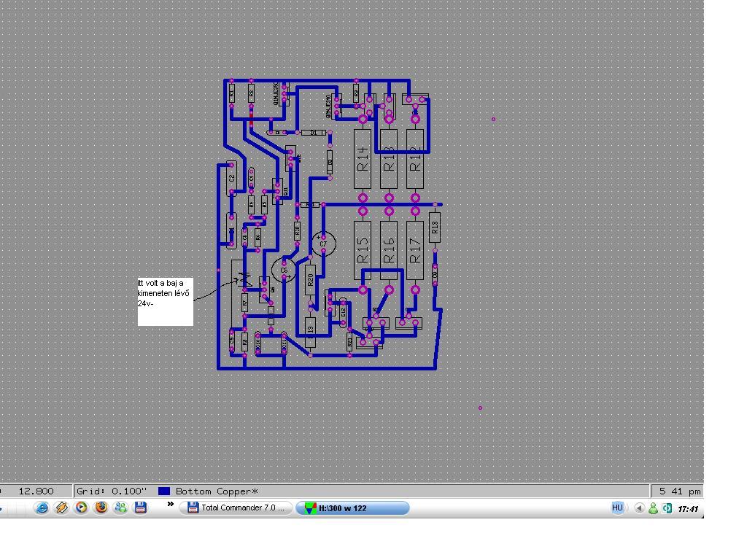Image resolution: width=747 pixels, height=560 pixels.
Task: Select resistor R20 on the board
Action: click(x=310, y=280)
